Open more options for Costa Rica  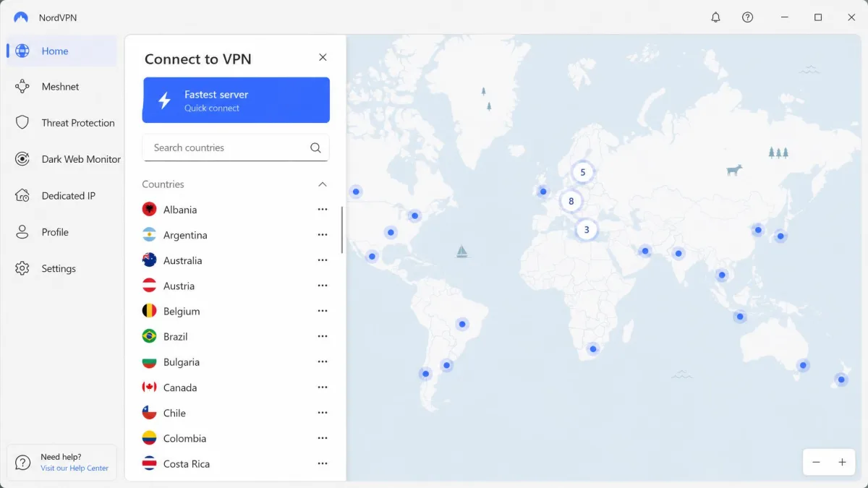click(323, 463)
